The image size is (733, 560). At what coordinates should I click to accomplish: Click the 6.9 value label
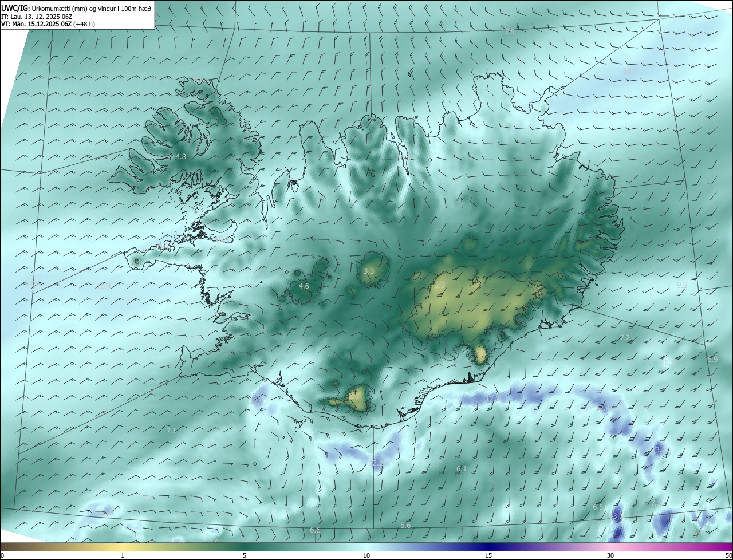pos(712,359)
